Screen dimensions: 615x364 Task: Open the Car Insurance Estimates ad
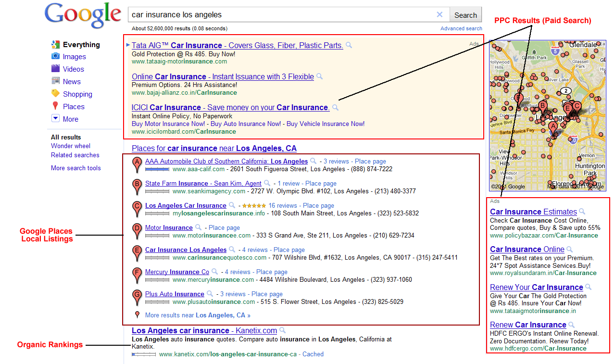[533, 212]
